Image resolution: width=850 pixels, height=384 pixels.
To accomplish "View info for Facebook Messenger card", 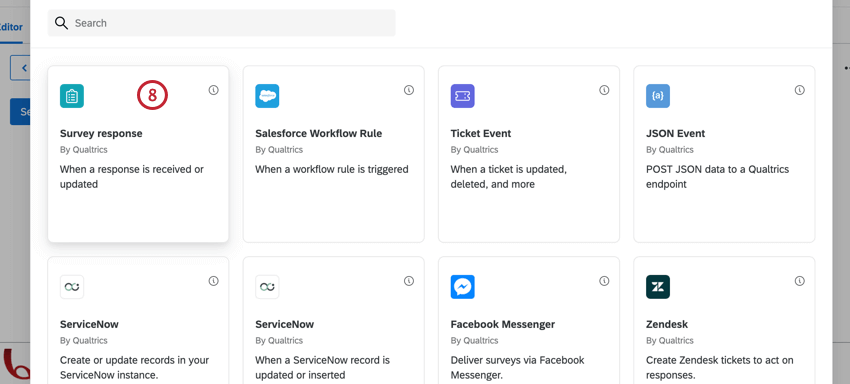I will coord(604,281).
